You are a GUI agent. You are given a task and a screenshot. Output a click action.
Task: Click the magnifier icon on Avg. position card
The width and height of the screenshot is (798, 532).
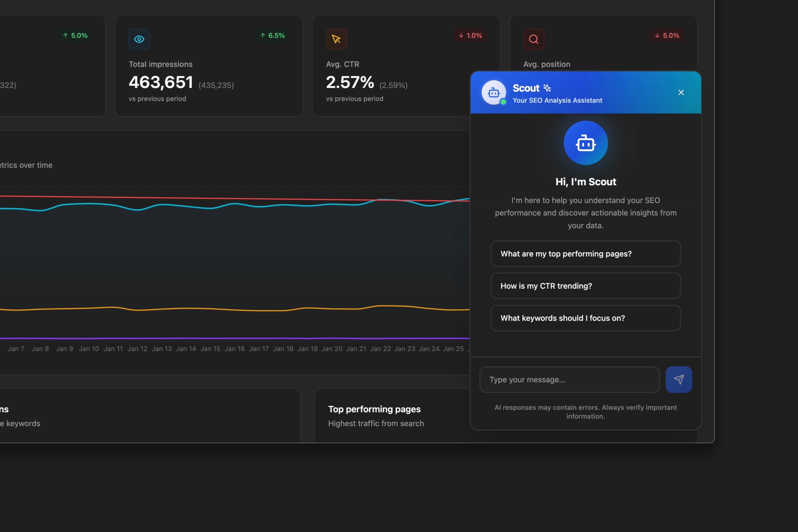pyautogui.click(x=533, y=39)
